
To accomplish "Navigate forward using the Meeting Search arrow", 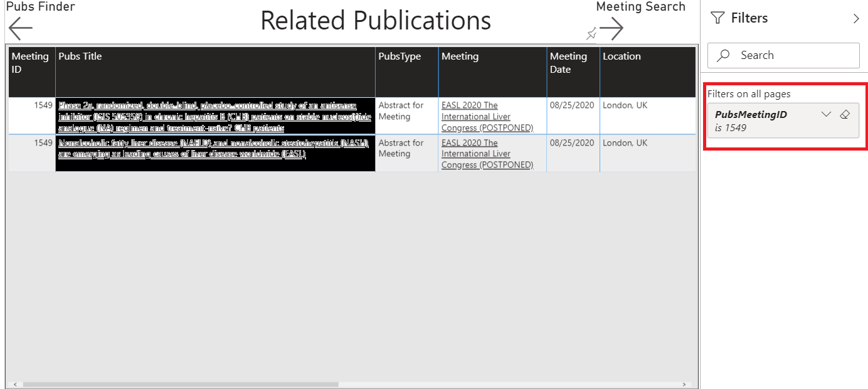I will point(611,28).
